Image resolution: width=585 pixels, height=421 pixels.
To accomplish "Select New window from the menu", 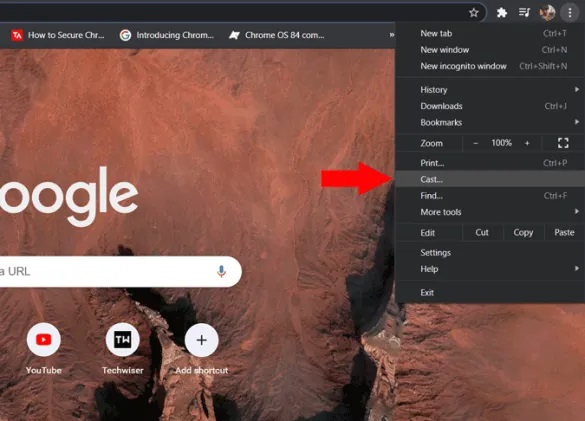I will [x=490, y=50].
